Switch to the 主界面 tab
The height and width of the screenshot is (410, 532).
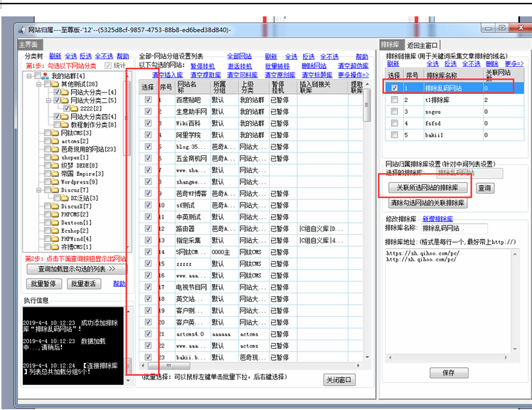(x=28, y=45)
